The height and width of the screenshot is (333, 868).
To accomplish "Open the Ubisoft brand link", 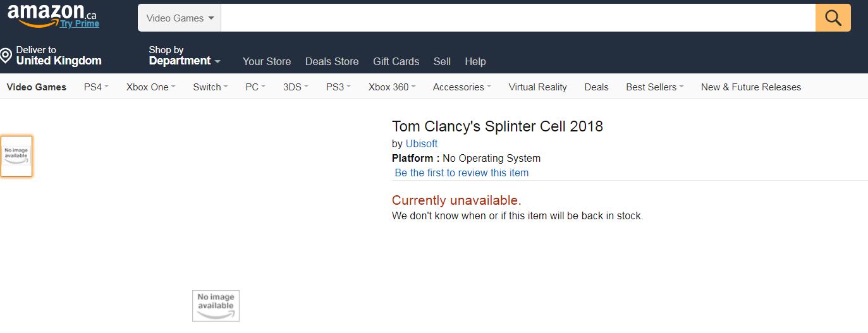I will tap(422, 143).
